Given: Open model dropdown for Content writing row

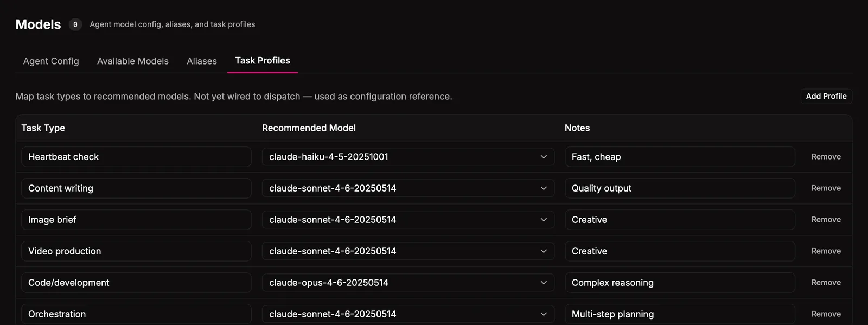Looking at the screenshot, I should (x=408, y=188).
